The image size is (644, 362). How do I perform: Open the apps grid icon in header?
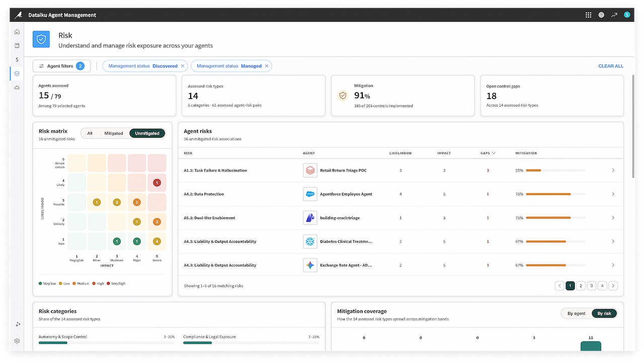pyautogui.click(x=588, y=15)
